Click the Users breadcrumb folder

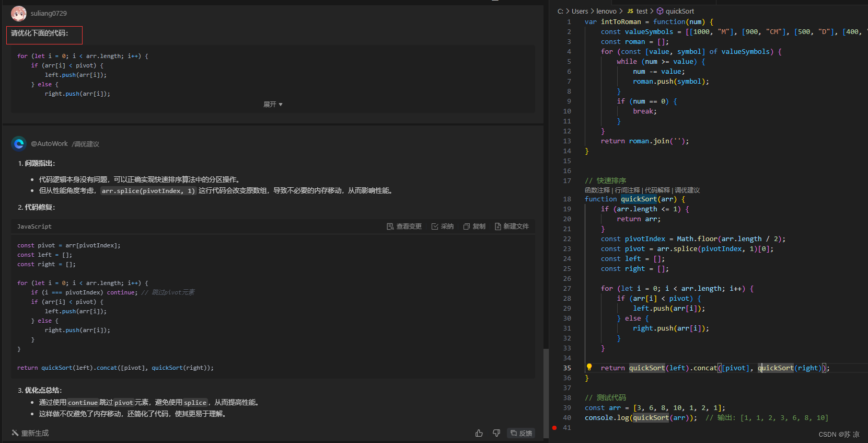(x=580, y=11)
